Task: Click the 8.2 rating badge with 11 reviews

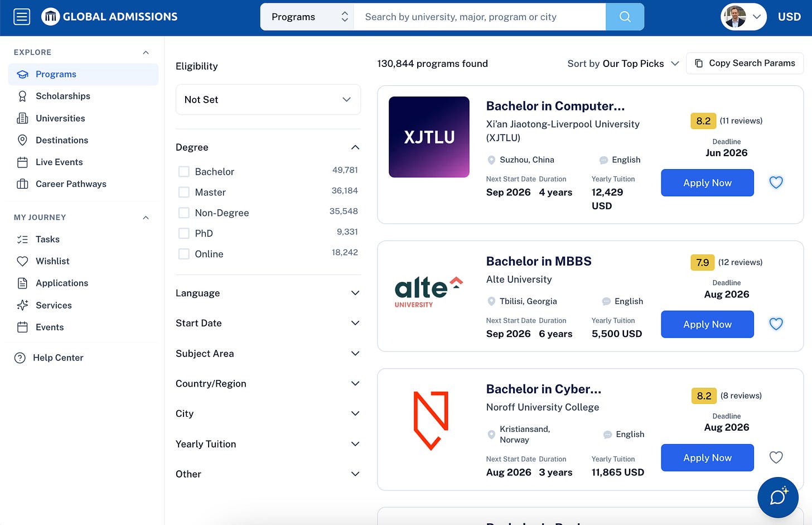Action: click(703, 121)
